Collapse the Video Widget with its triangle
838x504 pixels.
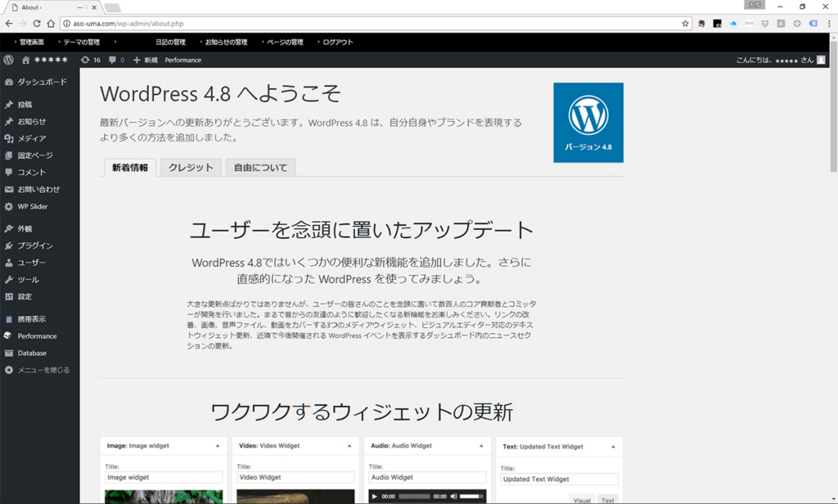pos(349,446)
